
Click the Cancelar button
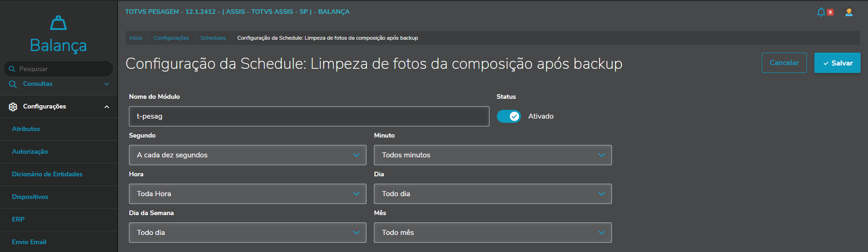pos(784,63)
